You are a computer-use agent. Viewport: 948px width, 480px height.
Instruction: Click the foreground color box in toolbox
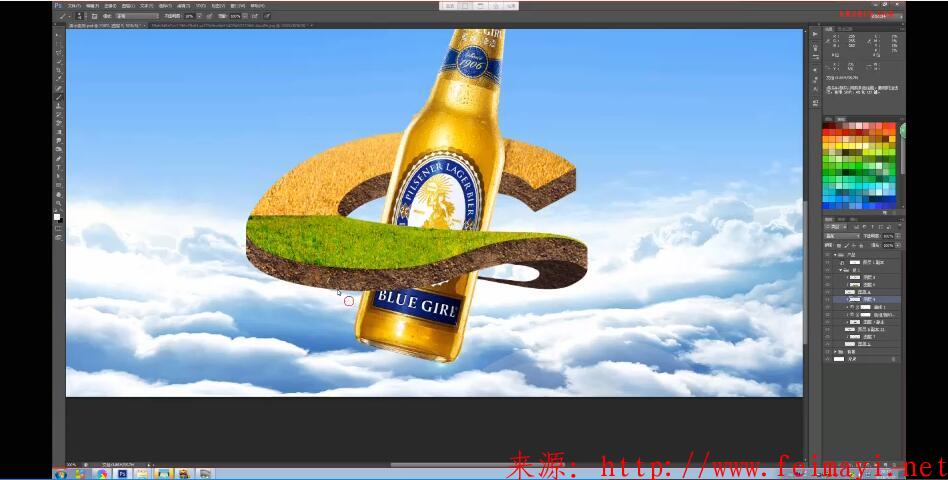click(x=57, y=216)
